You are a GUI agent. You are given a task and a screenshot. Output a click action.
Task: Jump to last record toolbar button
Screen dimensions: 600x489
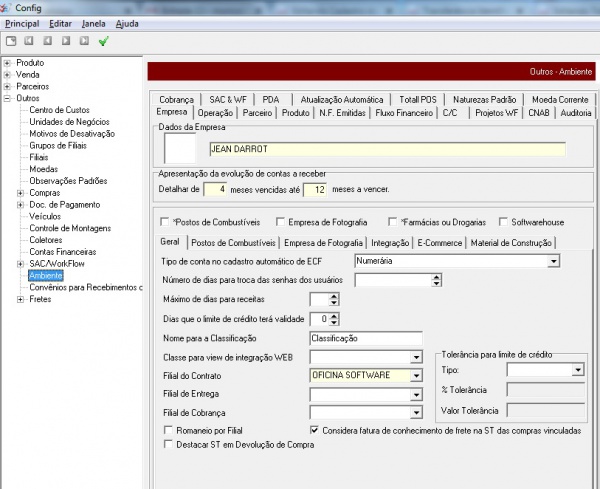[84, 41]
